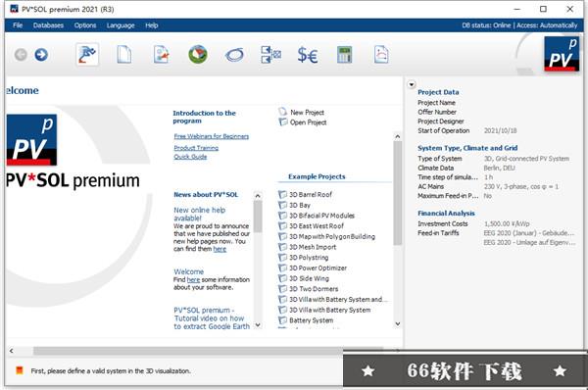Image resolution: width=588 pixels, height=390 pixels.
Task: Click the horizontal scrollbar left arrow
Action: (11, 351)
